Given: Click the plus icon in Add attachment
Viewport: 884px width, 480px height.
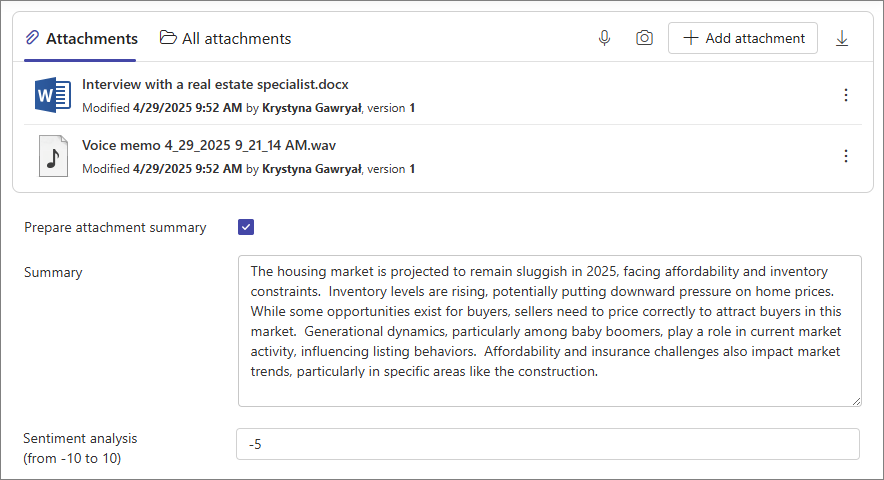Looking at the screenshot, I should click(691, 38).
